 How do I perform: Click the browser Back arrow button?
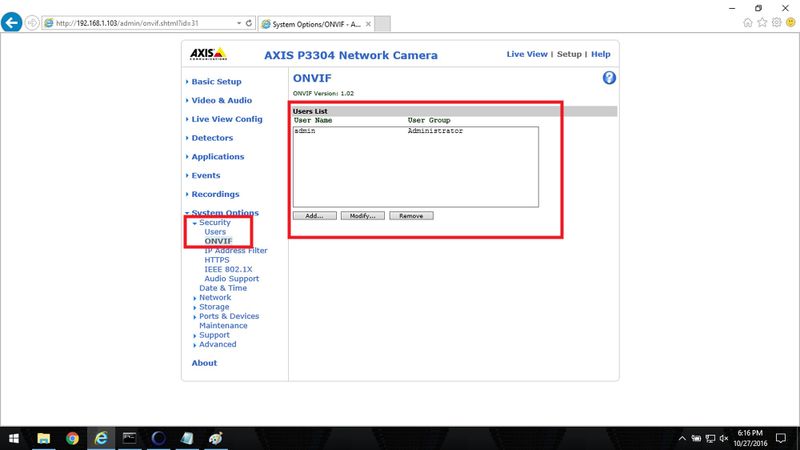(x=11, y=23)
